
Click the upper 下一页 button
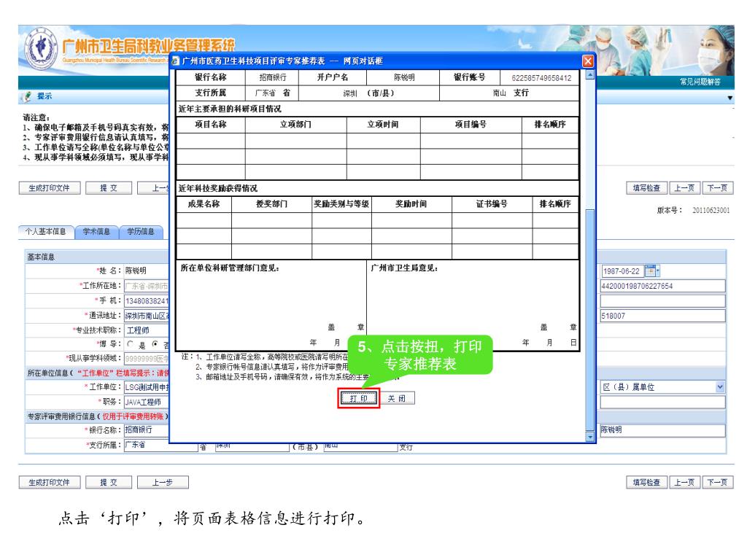coord(718,188)
